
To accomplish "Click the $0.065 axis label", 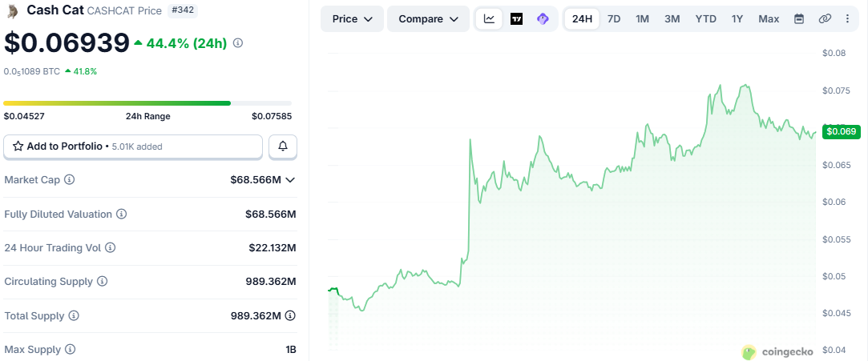I will [x=837, y=165].
